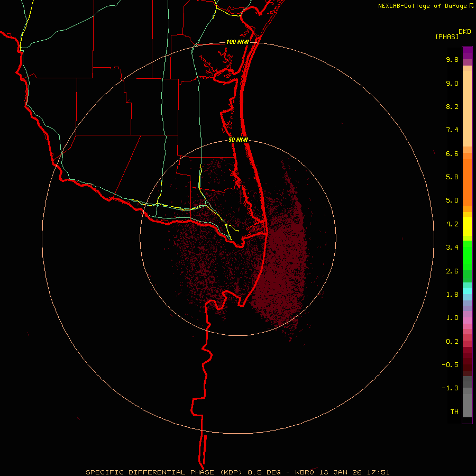Click the Specific Differential Phase KBRO caption

point(237,472)
